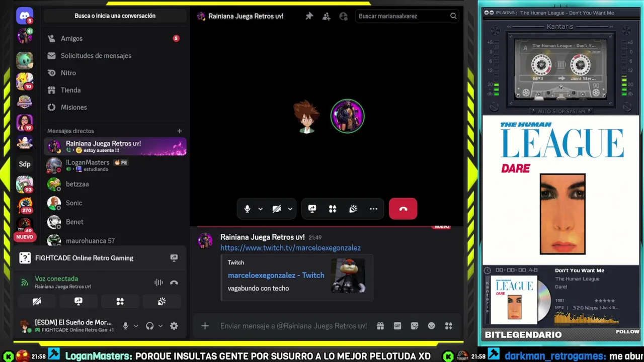644x362 pixels.
Task: Jump to NUEVO unread servers indicator
Action: [x=25, y=237]
